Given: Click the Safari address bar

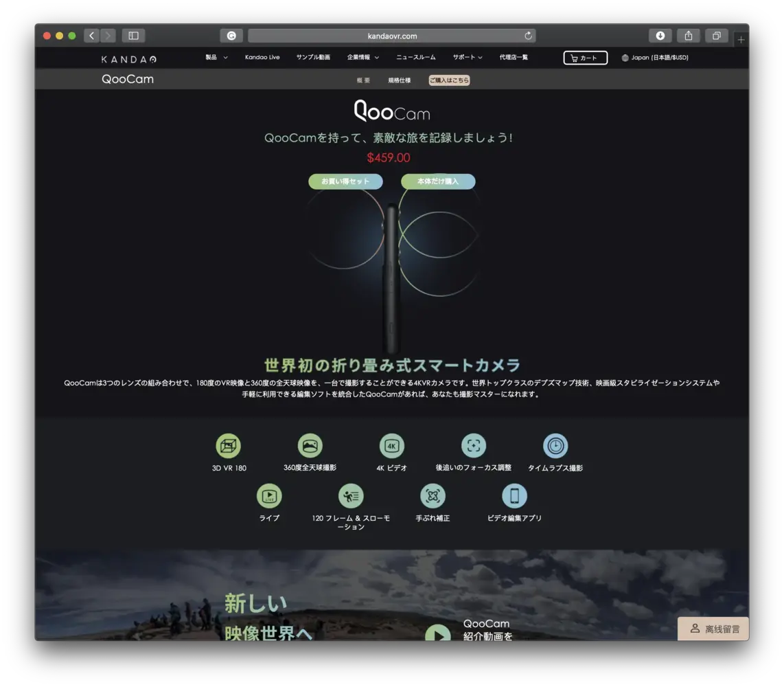Looking at the screenshot, I should coord(391,36).
